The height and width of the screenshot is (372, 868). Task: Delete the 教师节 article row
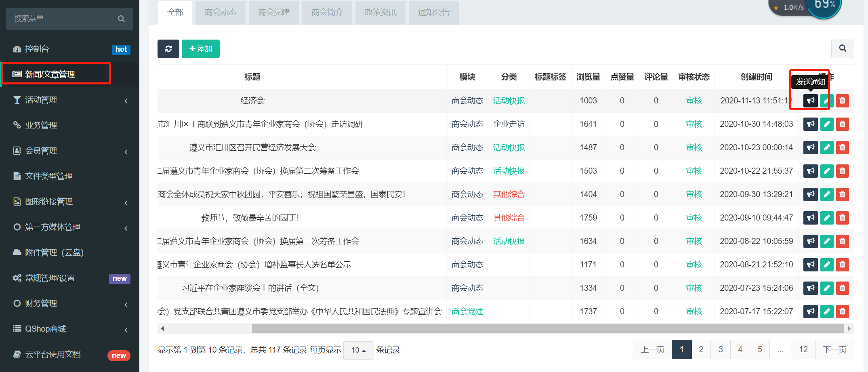[x=842, y=218]
